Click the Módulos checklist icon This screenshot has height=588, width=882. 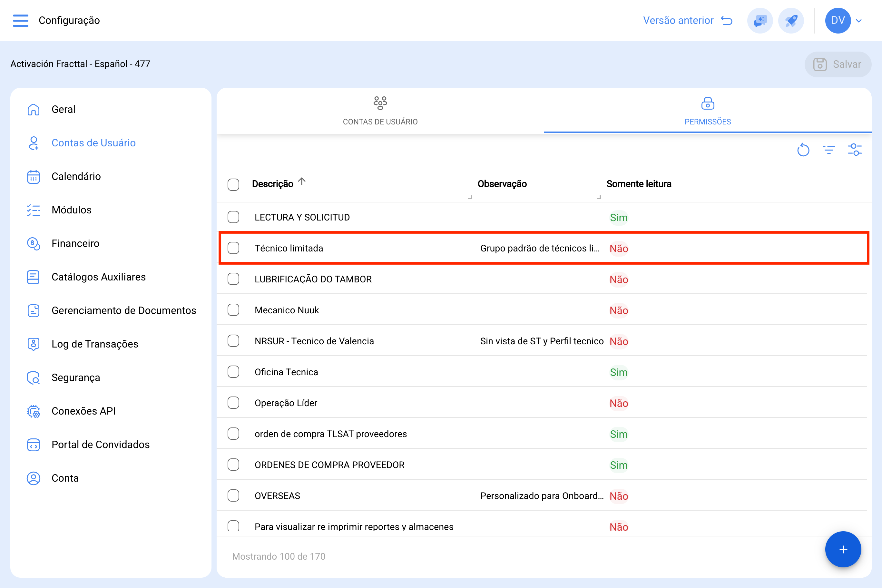coord(34,210)
